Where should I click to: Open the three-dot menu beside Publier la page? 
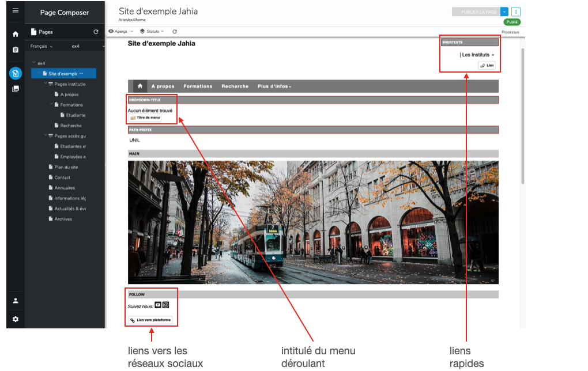(x=515, y=12)
